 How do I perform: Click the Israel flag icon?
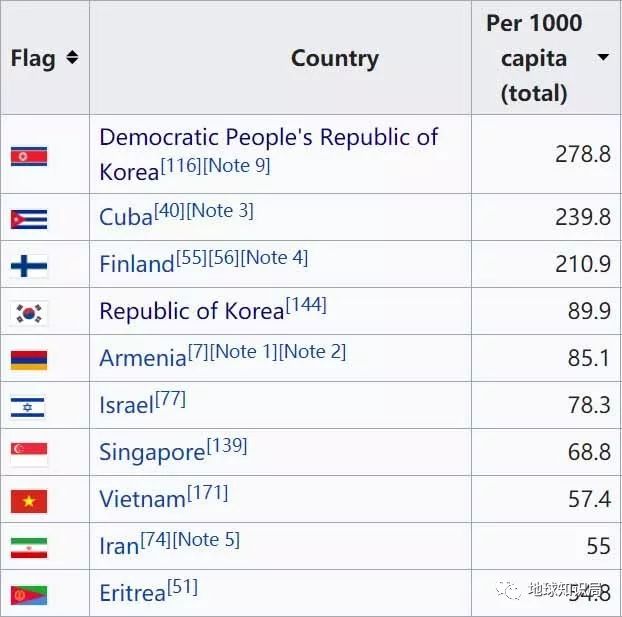(29, 405)
